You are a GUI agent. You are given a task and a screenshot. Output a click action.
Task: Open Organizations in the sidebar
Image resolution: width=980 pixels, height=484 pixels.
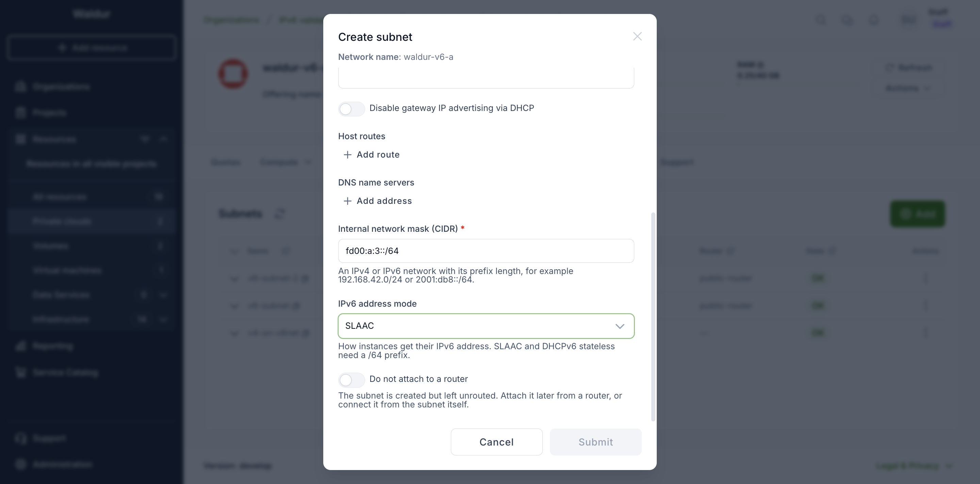click(61, 87)
